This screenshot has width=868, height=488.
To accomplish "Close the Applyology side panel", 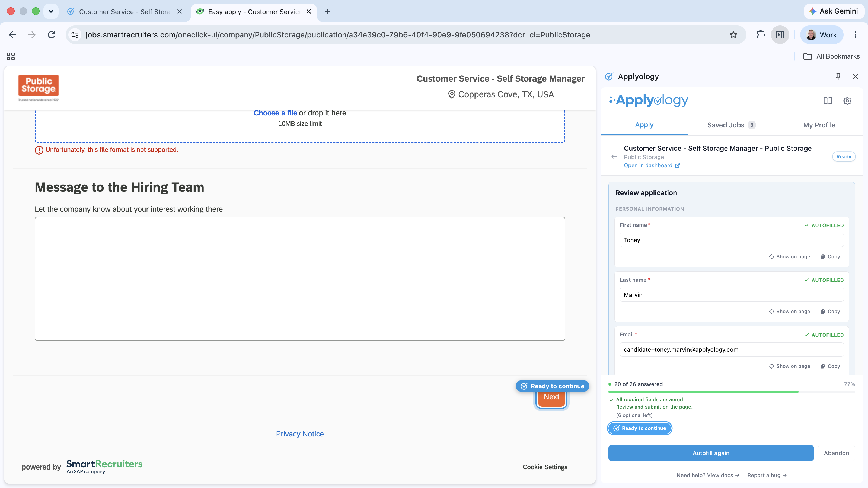I will [855, 76].
